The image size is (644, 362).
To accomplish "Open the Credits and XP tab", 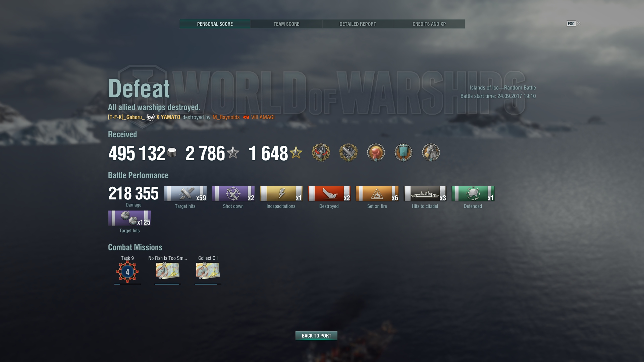I will 429,24.
